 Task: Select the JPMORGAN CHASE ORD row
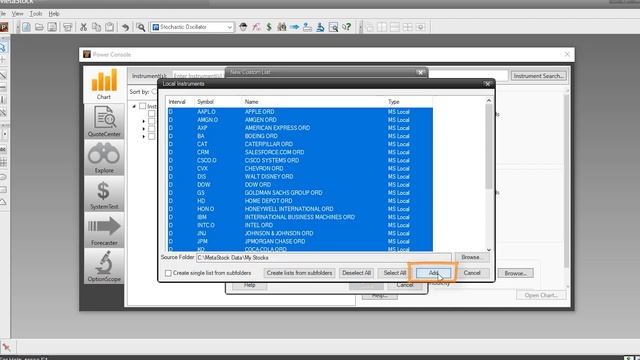click(x=300, y=242)
